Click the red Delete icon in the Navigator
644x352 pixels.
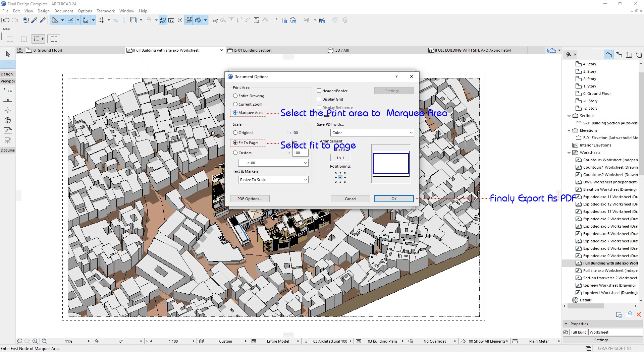coord(639,314)
